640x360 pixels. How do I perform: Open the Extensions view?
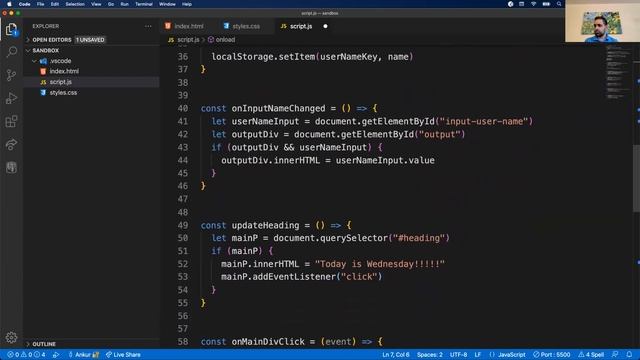pyautogui.click(x=11, y=121)
